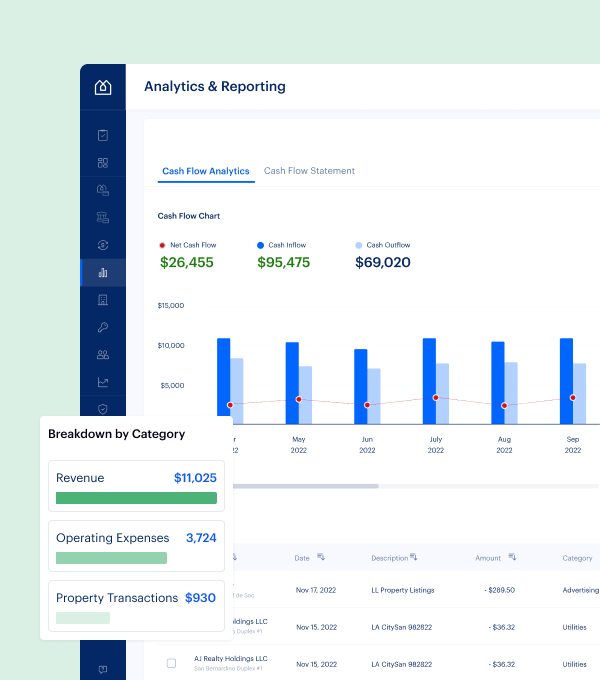Image resolution: width=600 pixels, height=680 pixels.
Task: Open the trend line chart sidebar icon
Action: pyautogui.click(x=103, y=382)
